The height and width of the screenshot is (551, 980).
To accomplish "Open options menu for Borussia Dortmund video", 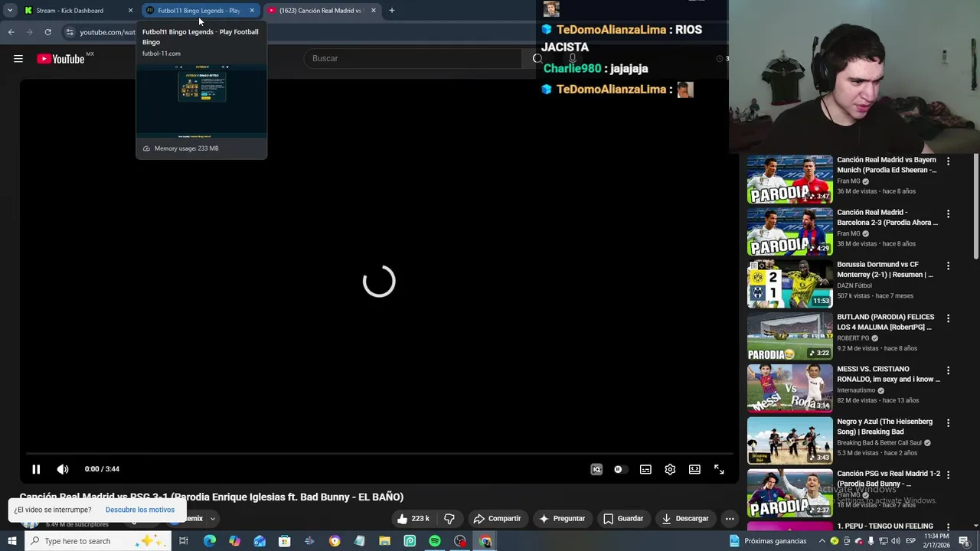I will pos(948,266).
